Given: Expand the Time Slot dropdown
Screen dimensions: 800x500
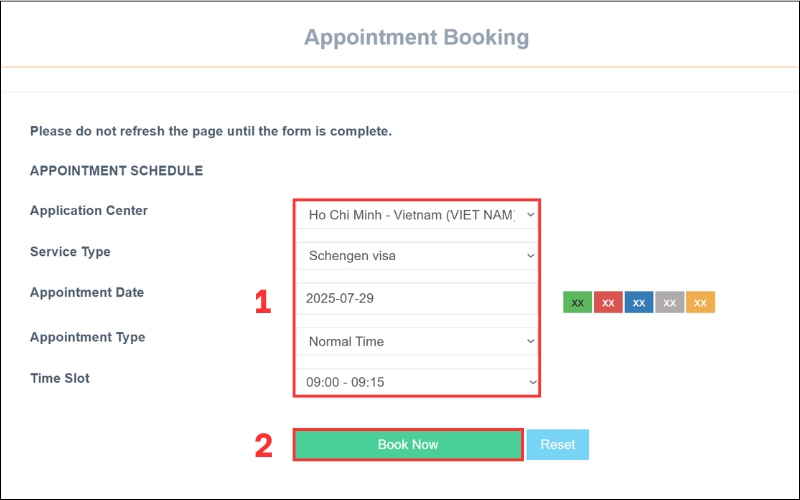Looking at the screenshot, I should point(417,383).
